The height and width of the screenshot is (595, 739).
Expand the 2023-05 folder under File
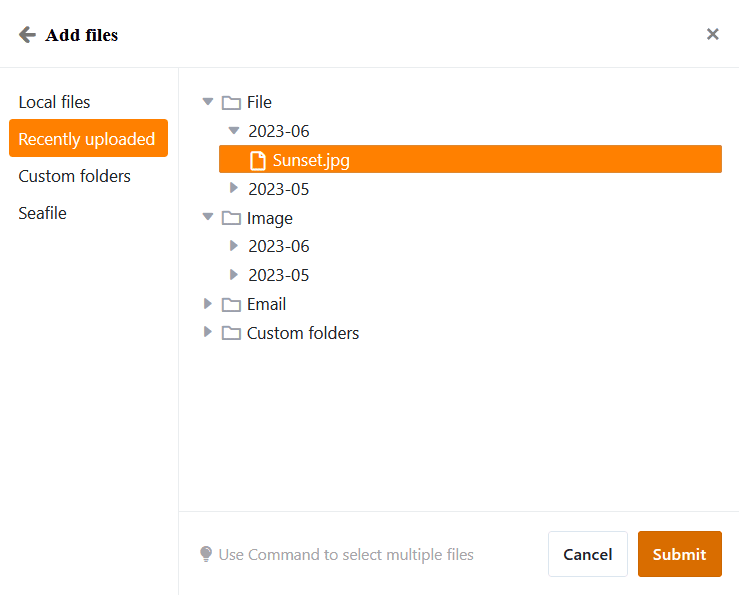234,188
